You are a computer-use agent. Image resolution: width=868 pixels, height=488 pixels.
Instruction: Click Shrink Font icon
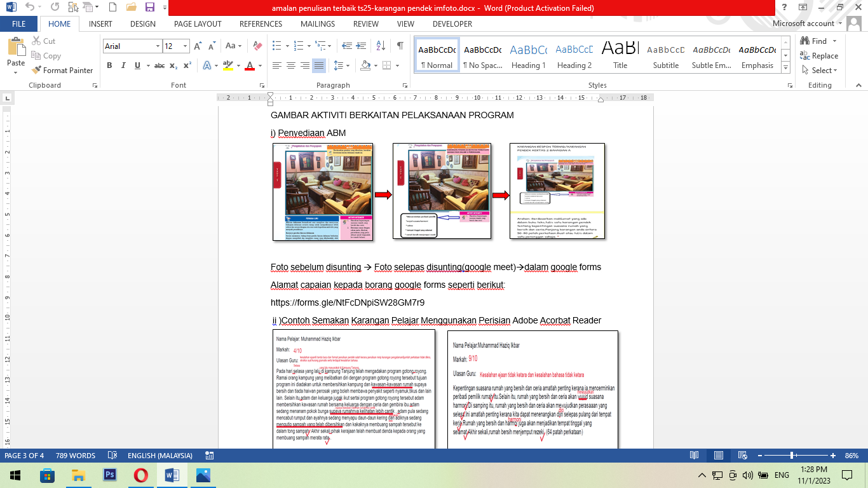211,46
